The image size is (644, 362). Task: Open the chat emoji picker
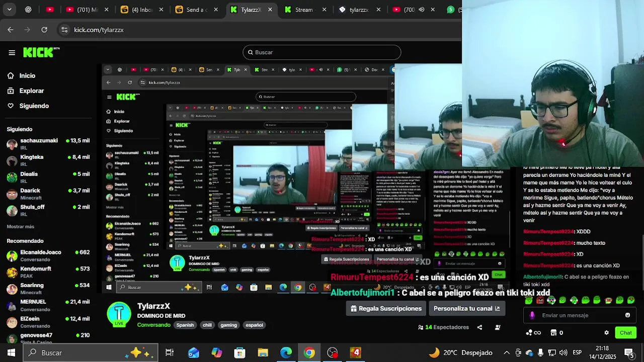[x=627, y=315]
